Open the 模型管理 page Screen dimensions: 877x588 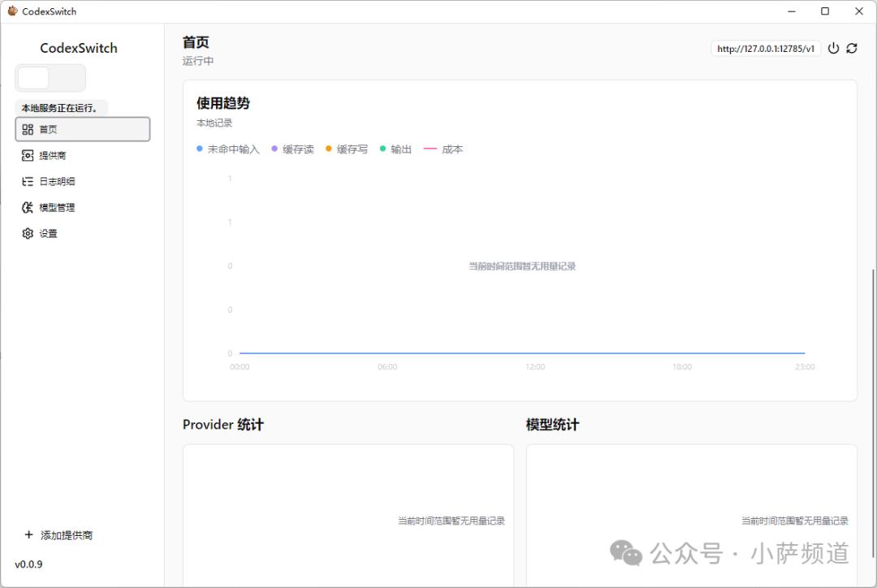[x=83, y=208]
